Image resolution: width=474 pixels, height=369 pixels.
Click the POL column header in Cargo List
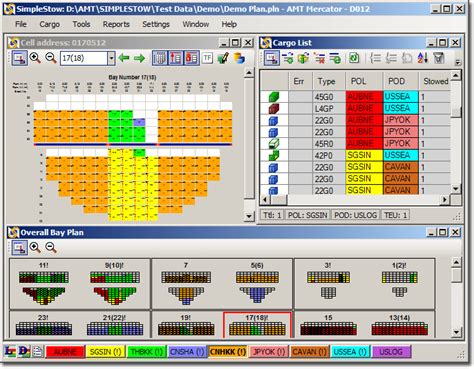coord(364,81)
